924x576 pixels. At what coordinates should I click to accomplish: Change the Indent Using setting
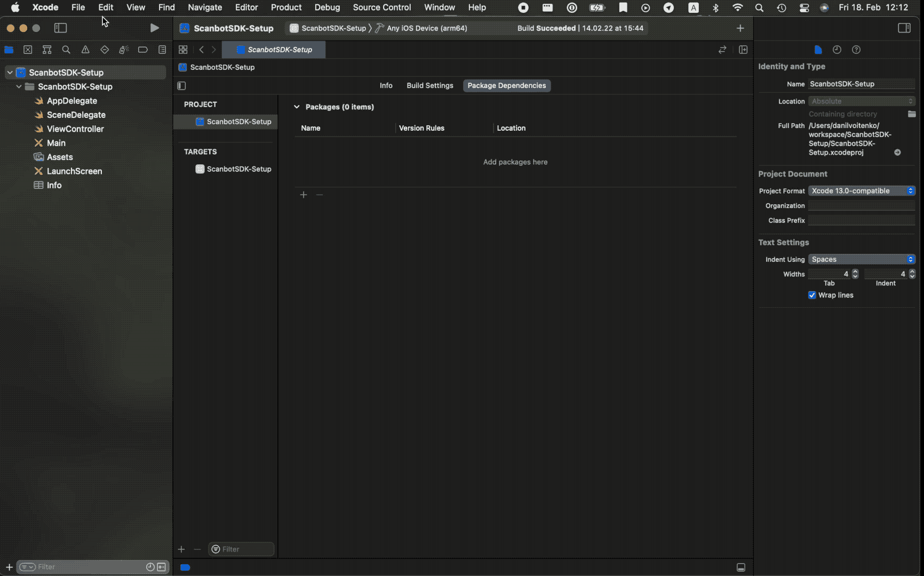861,259
